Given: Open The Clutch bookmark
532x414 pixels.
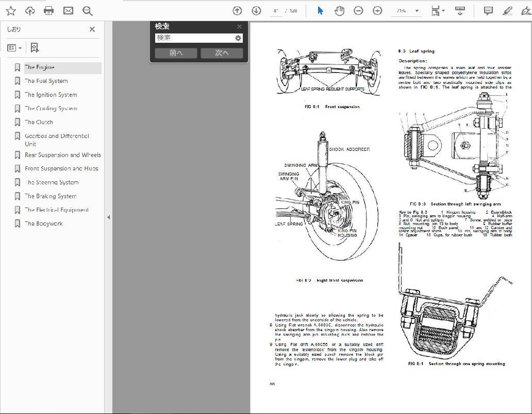Looking at the screenshot, I should 39,123.
